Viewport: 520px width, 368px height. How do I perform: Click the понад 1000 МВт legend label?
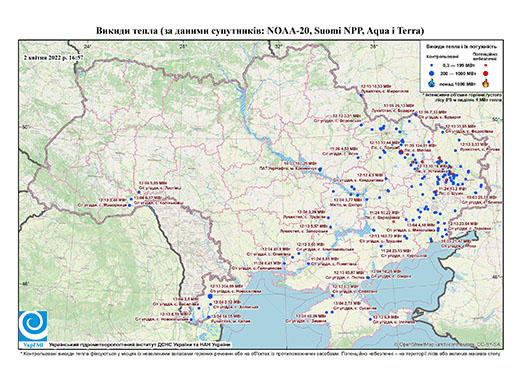point(458,83)
